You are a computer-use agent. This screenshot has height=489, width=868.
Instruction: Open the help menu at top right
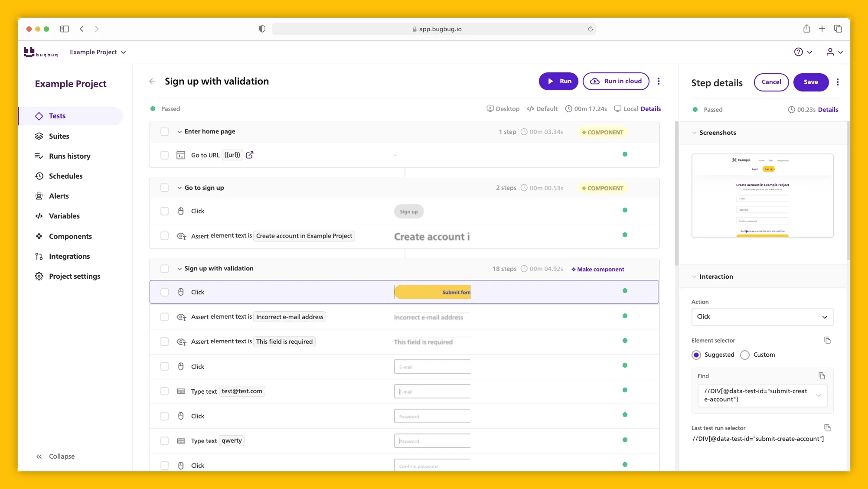click(x=800, y=52)
